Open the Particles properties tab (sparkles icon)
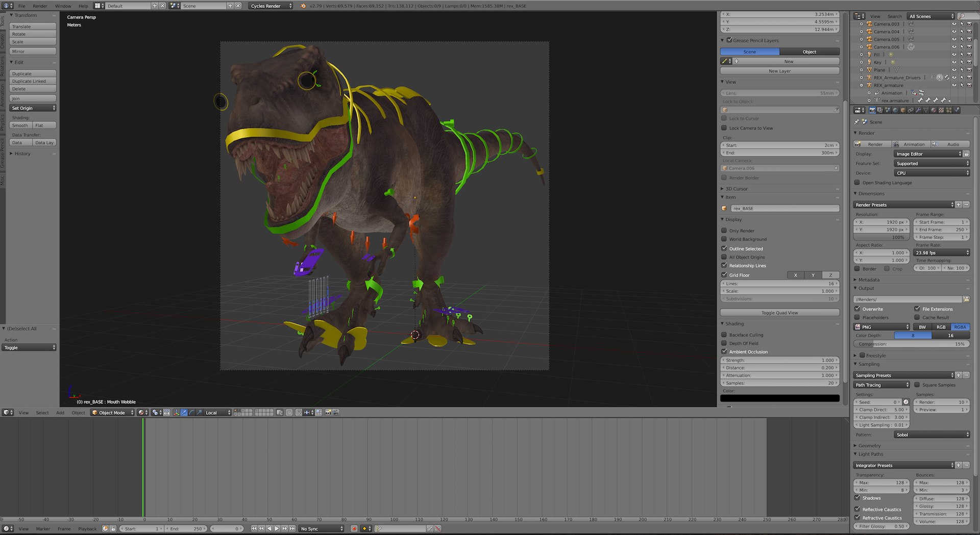This screenshot has height=535, width=980. (x=949, y=110)
